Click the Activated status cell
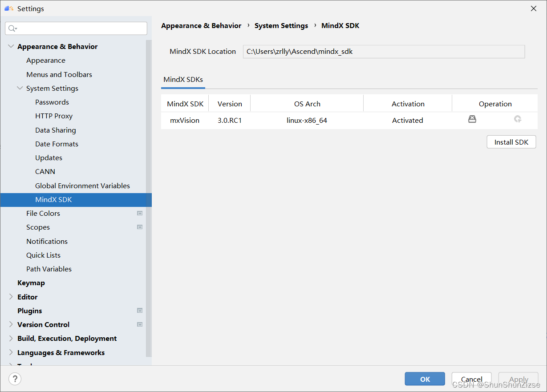Image resolution: width=547 pixels, height=392 pixels. [x=408, y=120]
